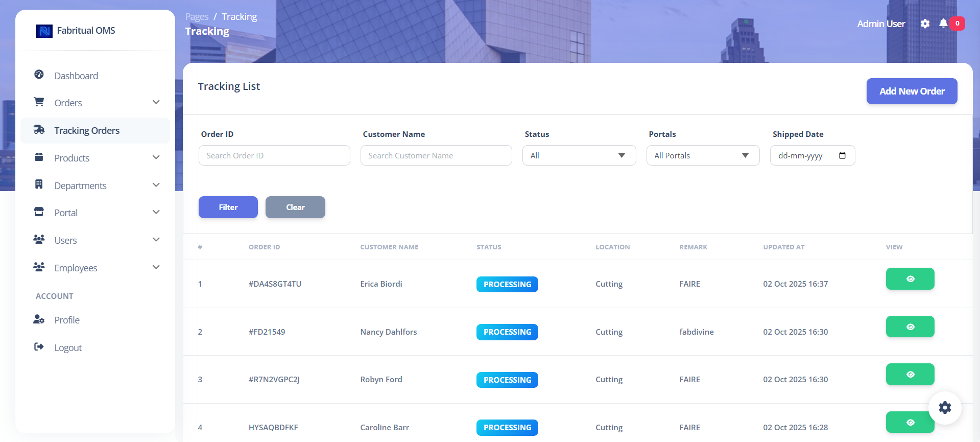Open the Status dropdown filter
Viewport: 980px width, 442px height.
click(x=579, y=156)
